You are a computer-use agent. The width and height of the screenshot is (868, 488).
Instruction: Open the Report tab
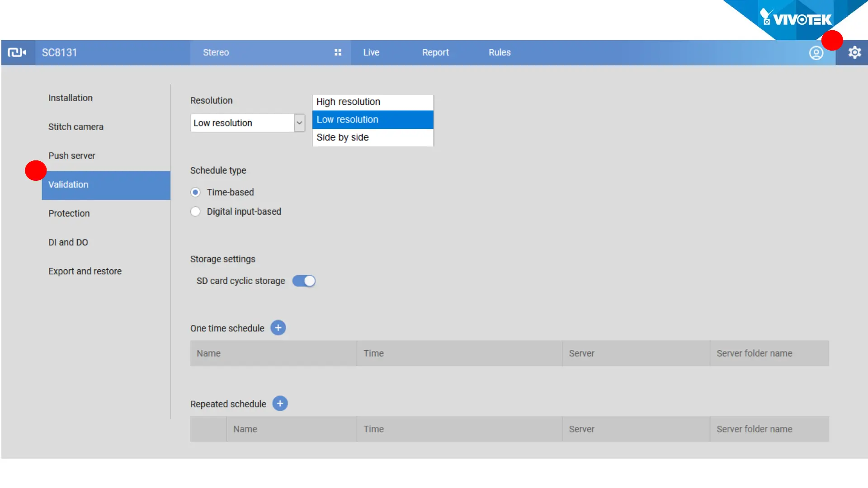pos(435,52)
